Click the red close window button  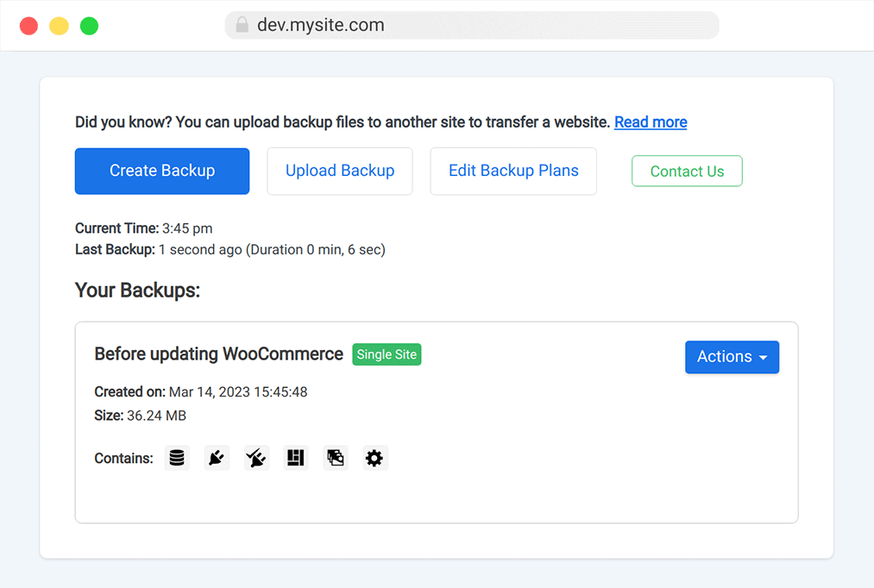(29, 26)
